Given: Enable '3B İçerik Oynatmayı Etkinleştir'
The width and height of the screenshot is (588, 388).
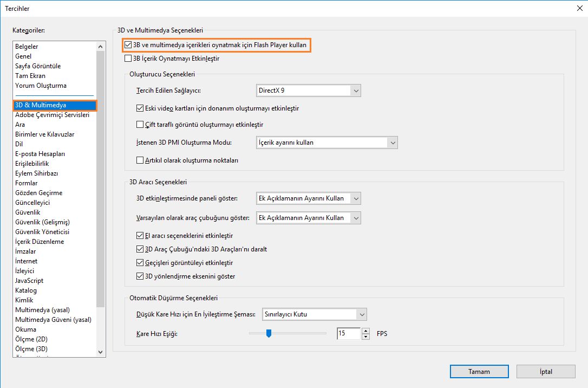Looking at the screenshot, I should pos(129,58).
